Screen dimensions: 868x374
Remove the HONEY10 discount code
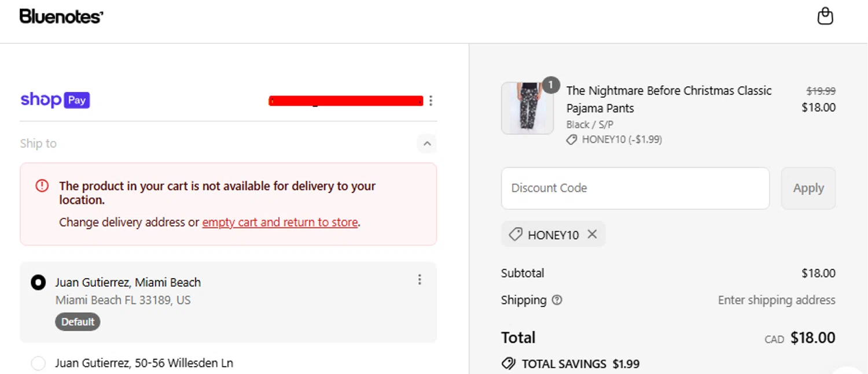click(x=592, y=234)
